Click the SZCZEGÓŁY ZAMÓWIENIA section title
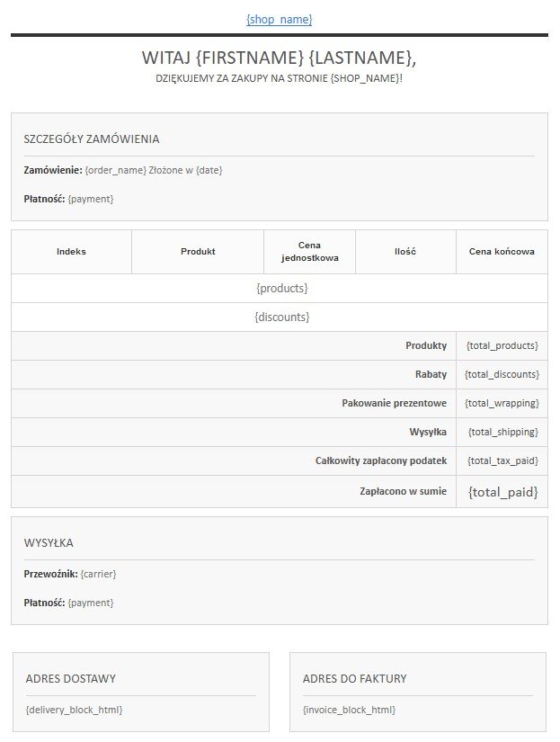The image size is (560, 742). [x=92, y=139]
